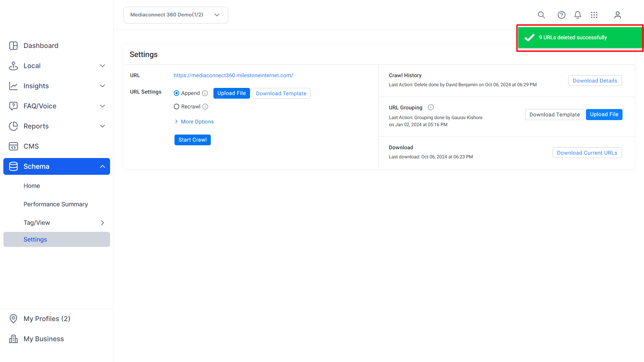The image size is (644, 362).
Task: Select Settings under Schema
Action: 57,240
